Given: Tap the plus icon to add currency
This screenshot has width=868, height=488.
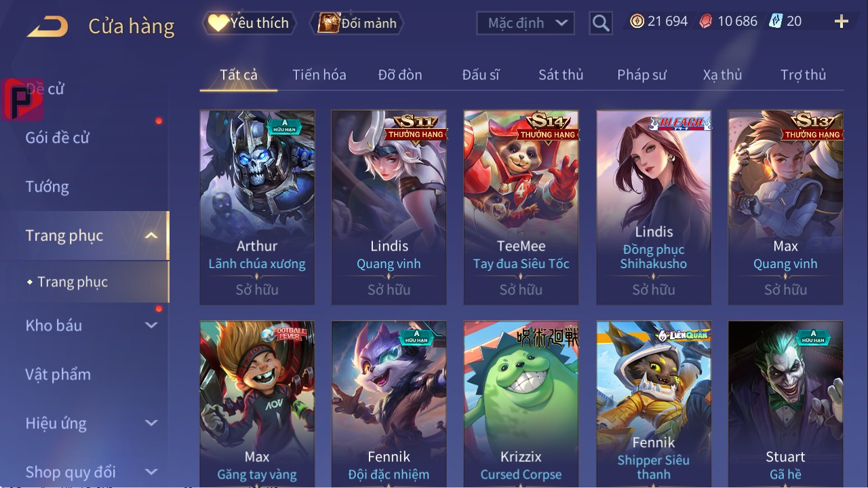Looking at the screenshot, I should click(x=842, y=22).
